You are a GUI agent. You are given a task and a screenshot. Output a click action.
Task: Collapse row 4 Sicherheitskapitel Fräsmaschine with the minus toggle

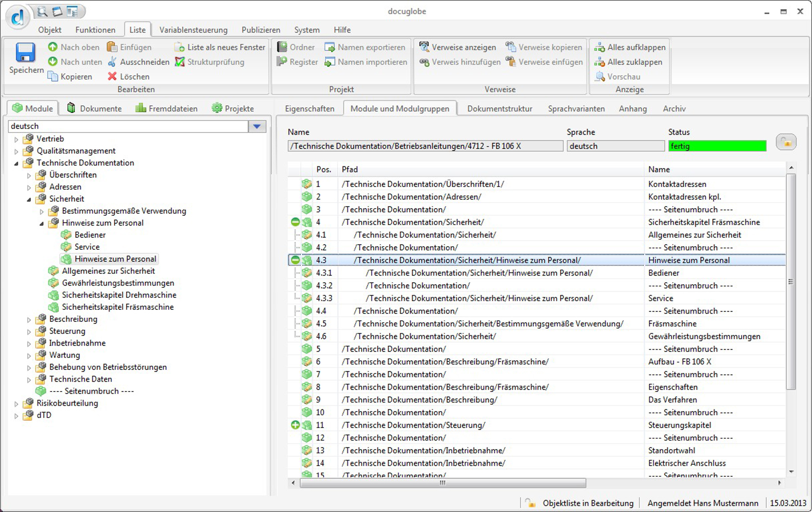(x=296, y=222)
